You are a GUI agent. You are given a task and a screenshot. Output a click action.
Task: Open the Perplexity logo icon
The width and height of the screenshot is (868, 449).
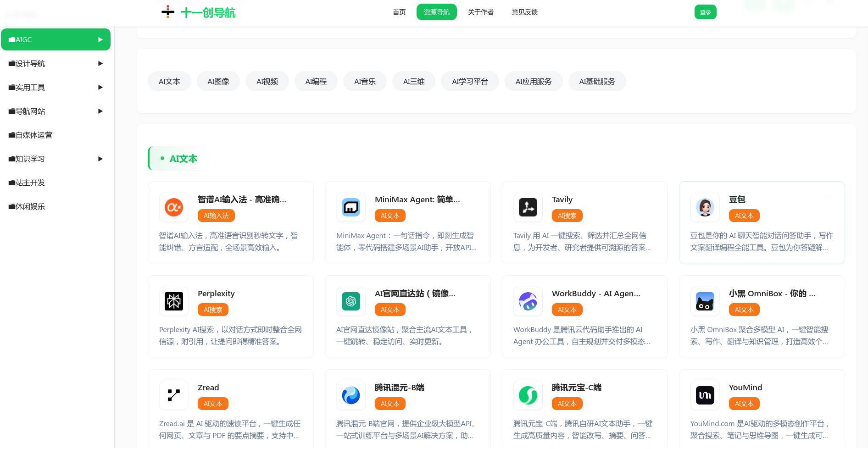point(174,301)
